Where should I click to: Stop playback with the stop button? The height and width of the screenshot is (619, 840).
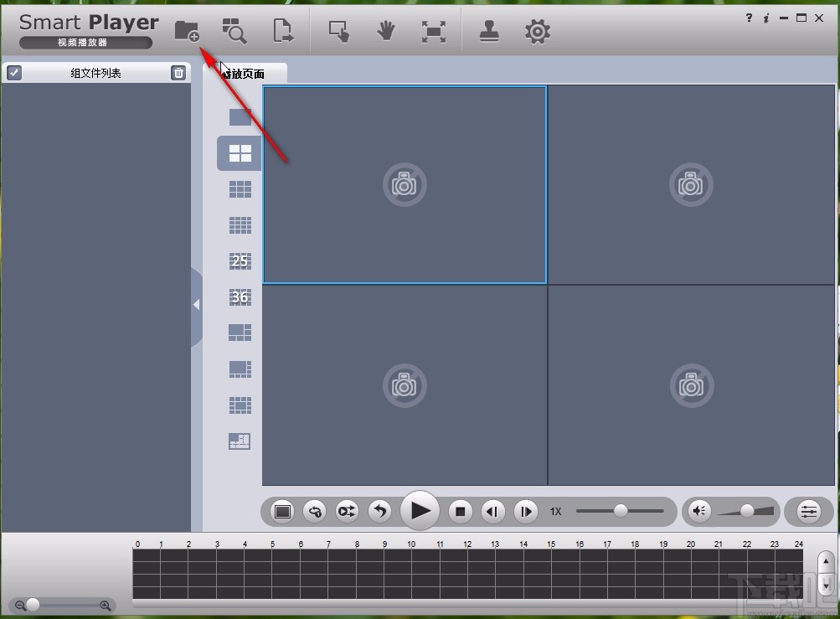click(x=460, y=511)
